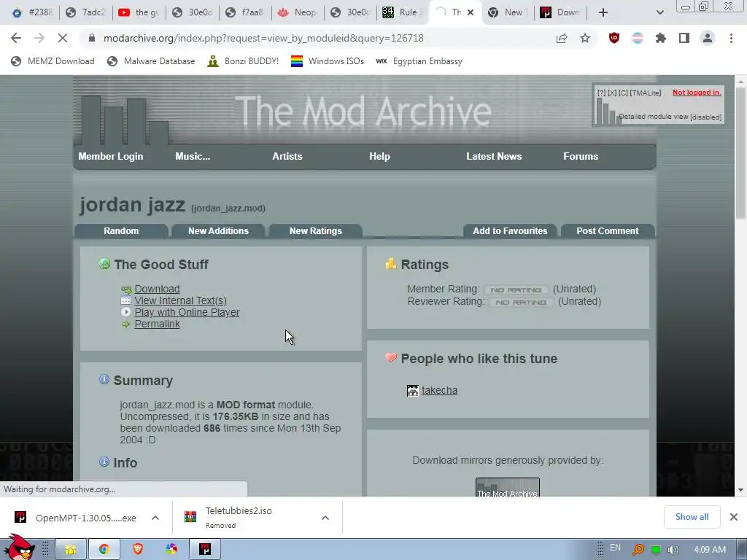Open the Help menu

pyautogui.click(x=379, y=156)
